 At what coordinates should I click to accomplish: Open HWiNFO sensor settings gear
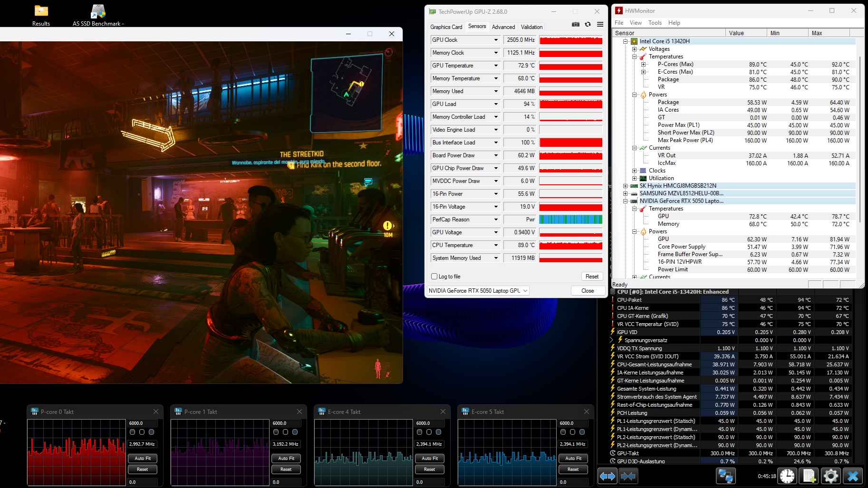point(830,476)
